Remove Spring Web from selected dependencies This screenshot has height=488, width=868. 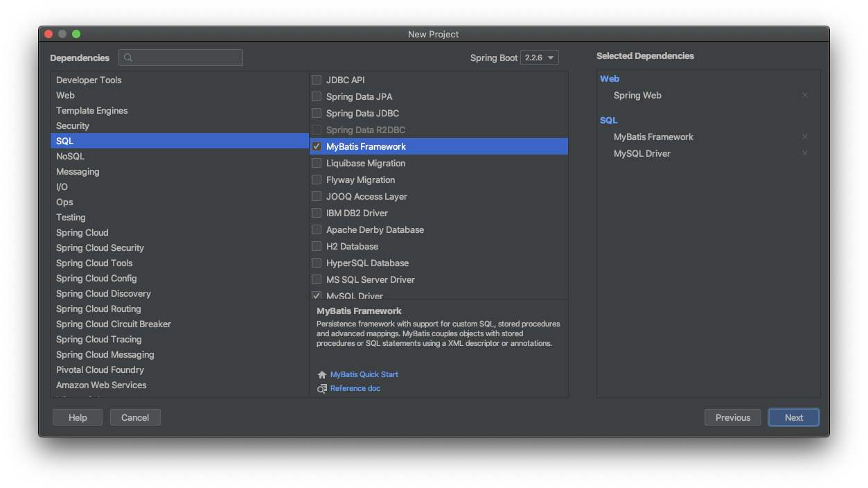pyautogui.click(x=805, y=96)
